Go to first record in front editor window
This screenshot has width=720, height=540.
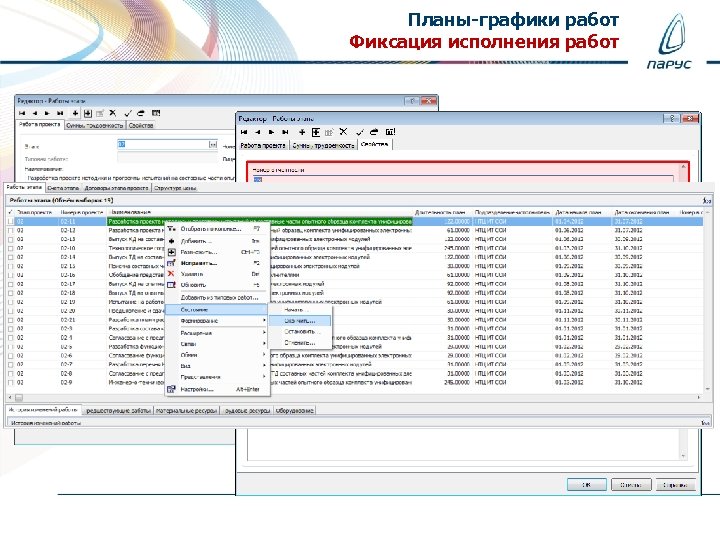pyautogui.click(x=244, y=132)
